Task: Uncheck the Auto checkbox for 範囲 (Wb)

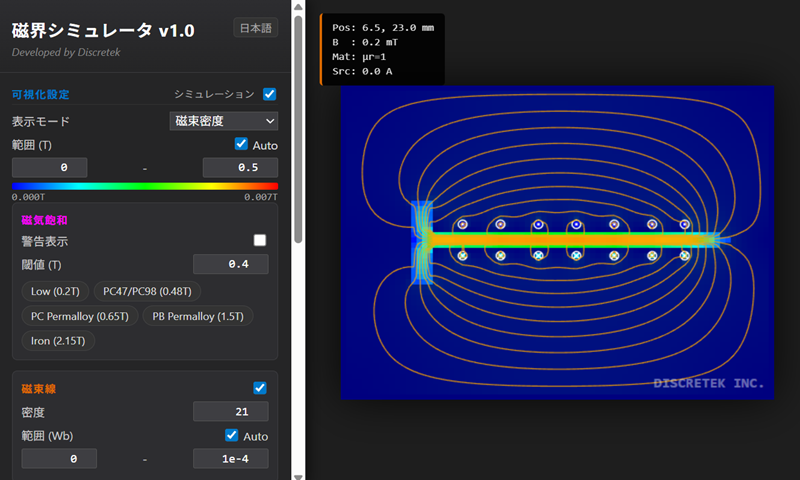Action: pyautogui.click(x=231, y=435)
